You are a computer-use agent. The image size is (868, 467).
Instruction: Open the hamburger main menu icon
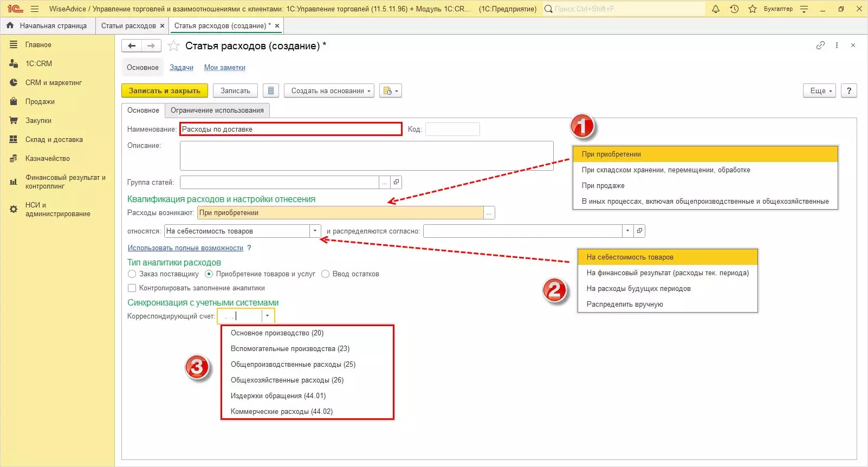(x=35, y=9)
